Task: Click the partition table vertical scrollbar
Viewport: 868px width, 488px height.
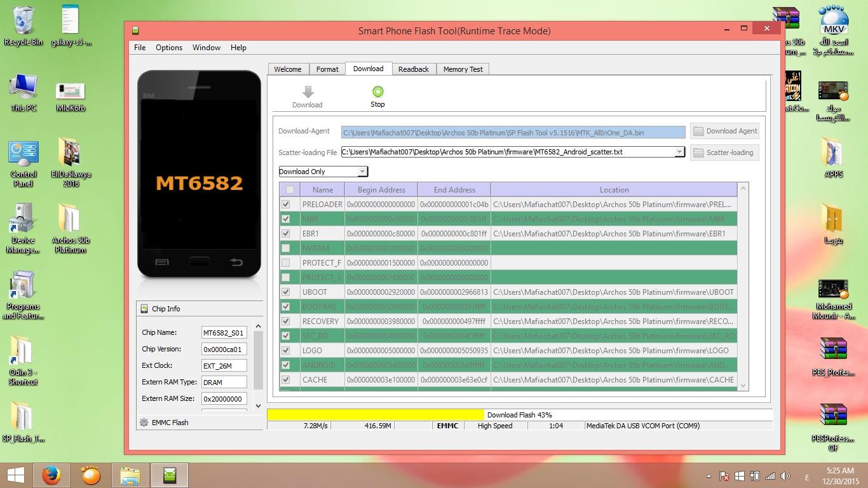Action: pyautogui.click(x=744, y=287)
